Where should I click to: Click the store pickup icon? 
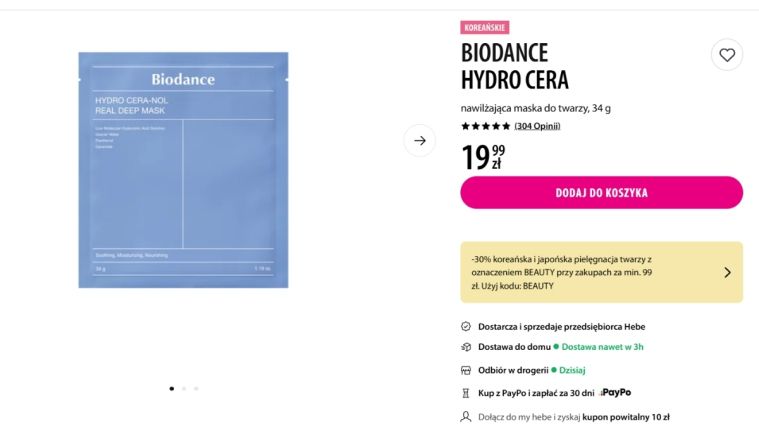pos(466,370)
